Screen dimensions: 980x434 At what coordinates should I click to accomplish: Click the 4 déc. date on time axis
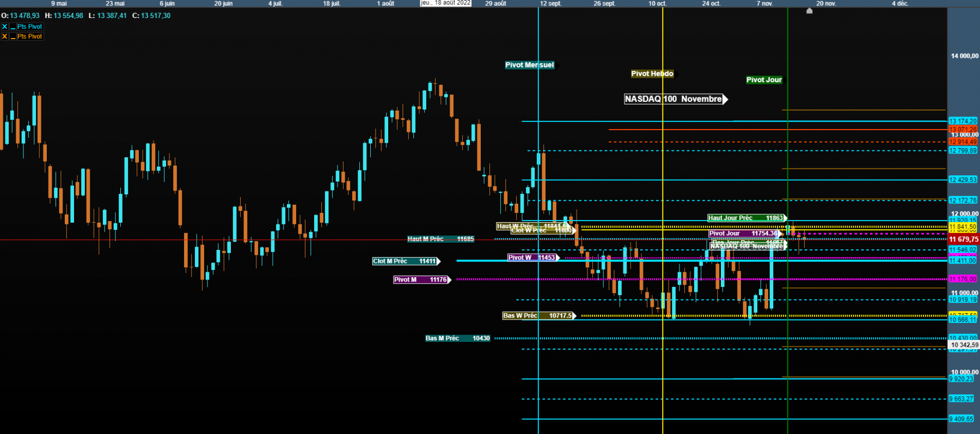[900, 3]
